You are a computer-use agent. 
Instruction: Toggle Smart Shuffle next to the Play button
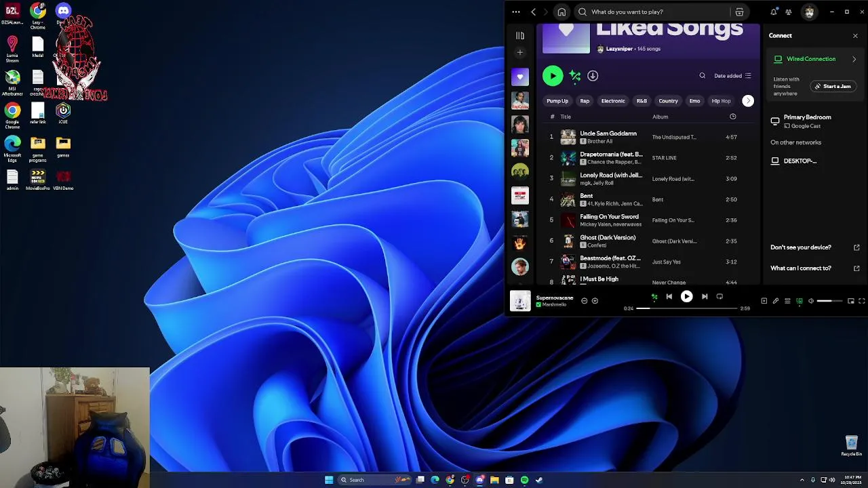point(575,76)
